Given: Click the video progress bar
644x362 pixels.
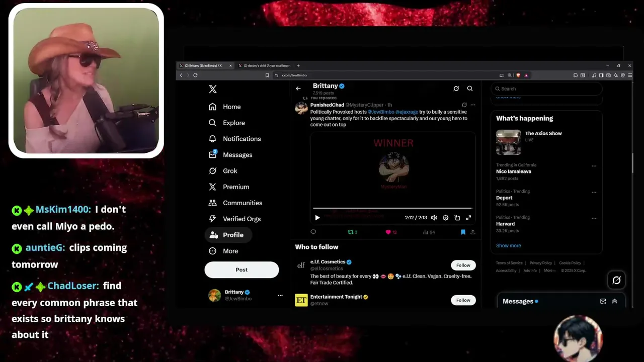Looking at the screenshot, I should [x=392, y=208].
